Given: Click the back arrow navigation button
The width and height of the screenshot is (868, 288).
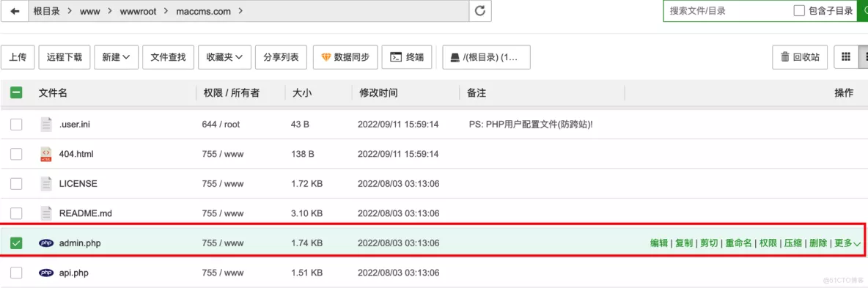Looking at the screenshot, I should [x=15, y=11].
